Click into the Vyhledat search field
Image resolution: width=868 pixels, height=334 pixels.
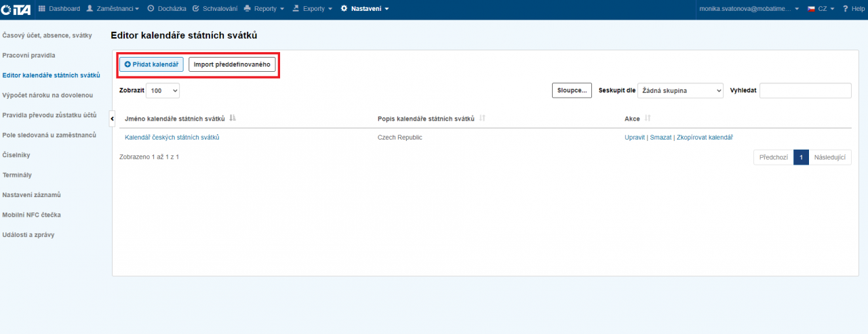(805, 91)
